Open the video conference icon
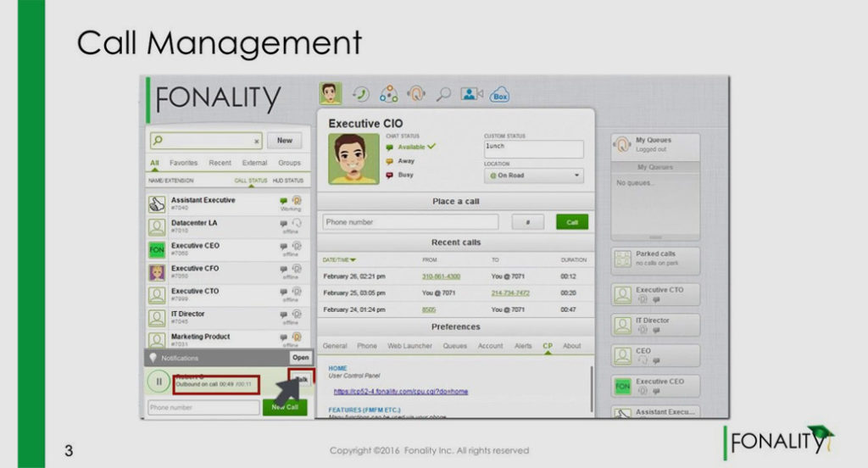The height and width of the screenshot is (468, 868). click(471, 94)
